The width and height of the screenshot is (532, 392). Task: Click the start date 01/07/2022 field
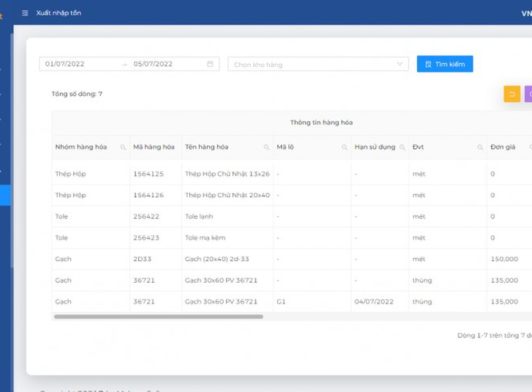[65, 64]
